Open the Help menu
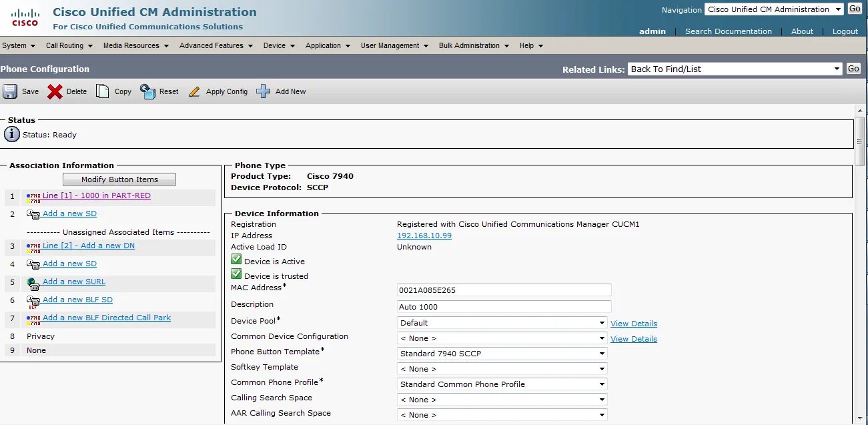 click(x=531, y=45)
